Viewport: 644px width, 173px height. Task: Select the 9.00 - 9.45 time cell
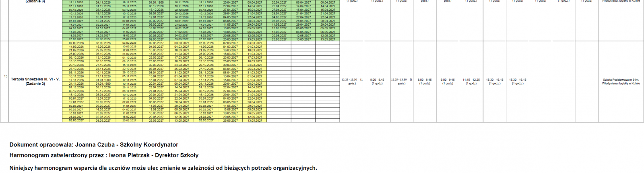click(448, 81)
